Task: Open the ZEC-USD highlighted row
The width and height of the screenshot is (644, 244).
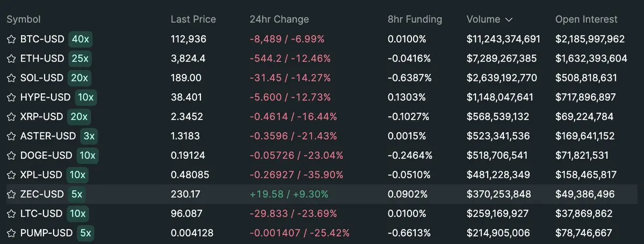Action: pos(322,194)
